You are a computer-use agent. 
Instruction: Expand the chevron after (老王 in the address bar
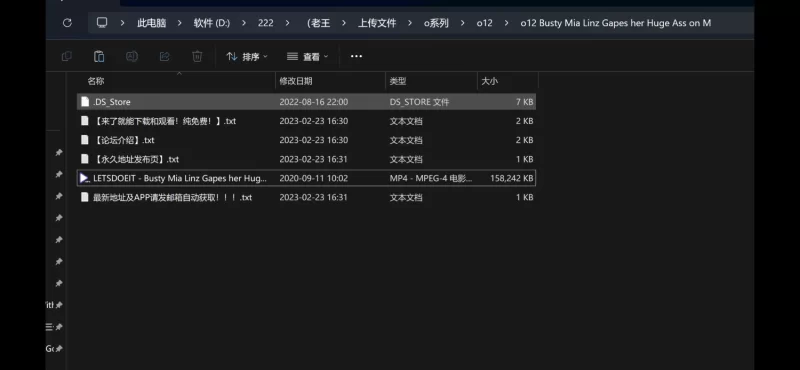point(344,23)
